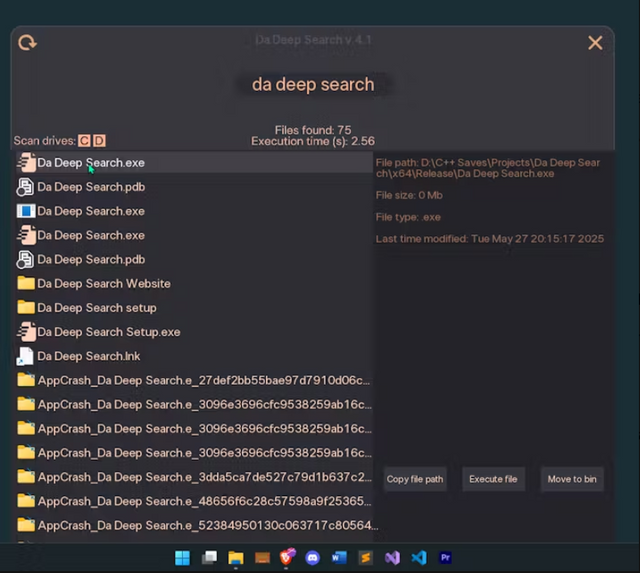The width and height of the screenshot is (640, 573).
Task: Toggle scan drive D
Action: pyautogui.click(x=100, y=141)
